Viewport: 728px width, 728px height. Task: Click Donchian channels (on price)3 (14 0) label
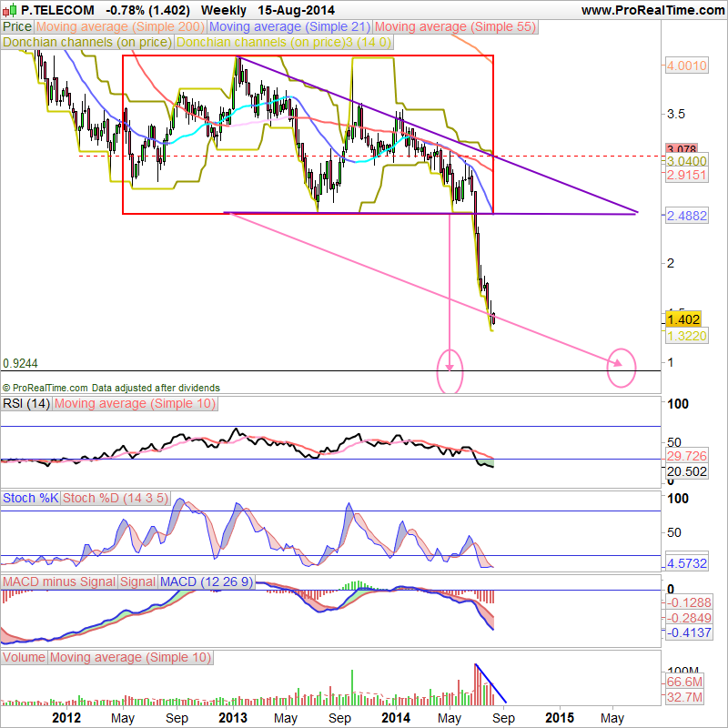pyautogui.click(x=283, y=42)
